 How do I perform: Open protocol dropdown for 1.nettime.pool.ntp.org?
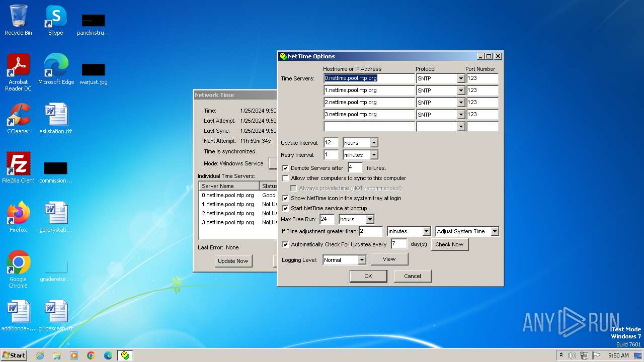tap(461, 90)
